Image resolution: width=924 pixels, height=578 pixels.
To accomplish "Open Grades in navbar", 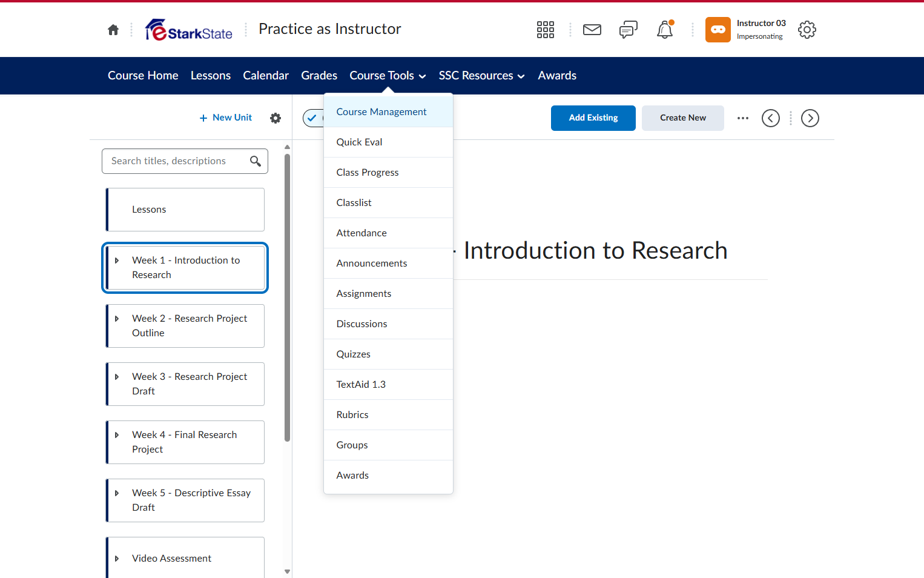I will 319,76.
